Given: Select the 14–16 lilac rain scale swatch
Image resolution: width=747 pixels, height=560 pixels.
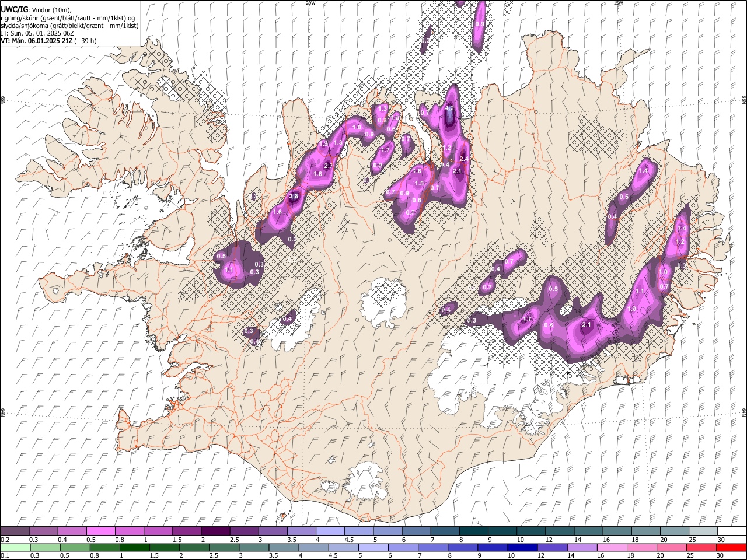Looking at the screenshot, I should (582, 547).
